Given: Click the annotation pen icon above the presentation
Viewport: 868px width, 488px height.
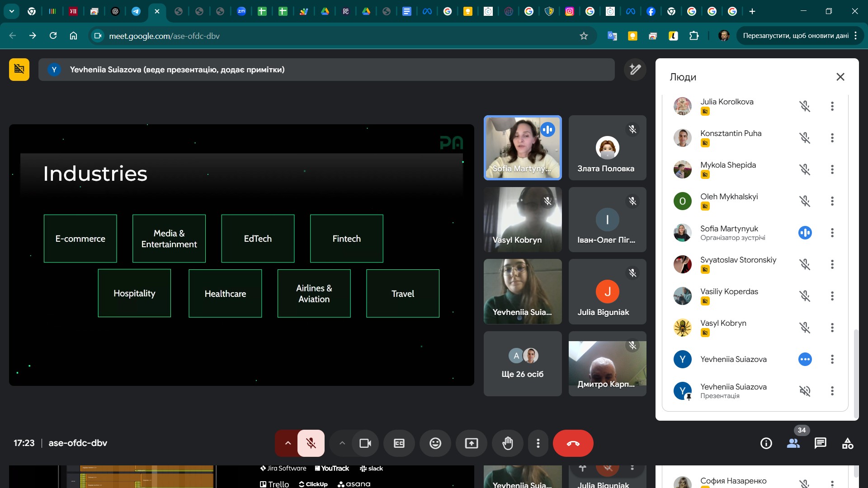Looking at the screenshot, I should point(635,70).
